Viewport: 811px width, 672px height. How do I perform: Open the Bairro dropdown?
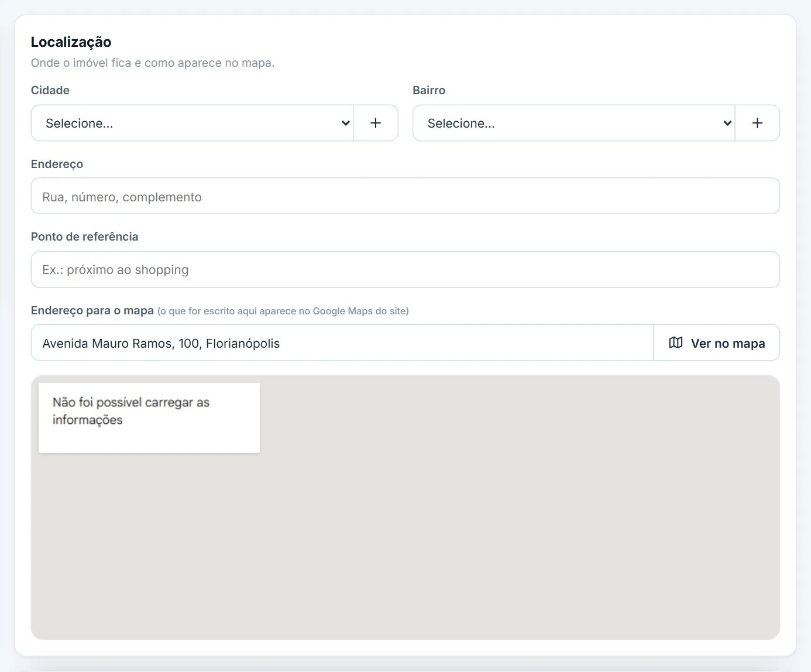574,123
